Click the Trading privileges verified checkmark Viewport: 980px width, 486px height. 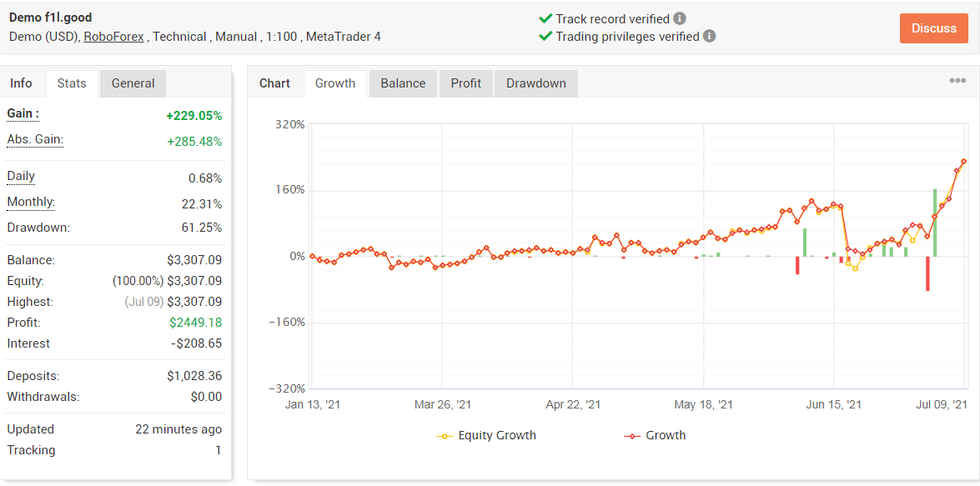point(545,36)
